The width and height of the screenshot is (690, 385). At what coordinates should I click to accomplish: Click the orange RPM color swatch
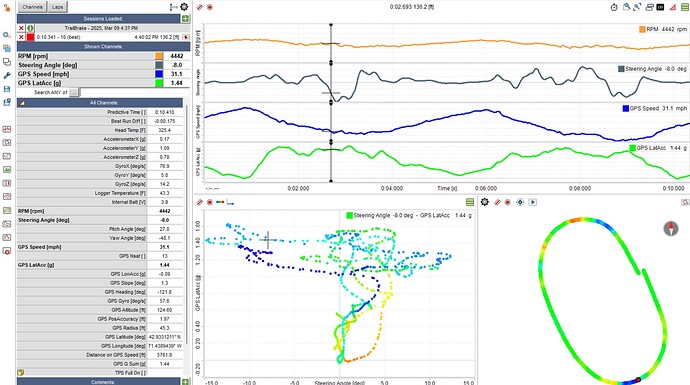pos(159,56)
